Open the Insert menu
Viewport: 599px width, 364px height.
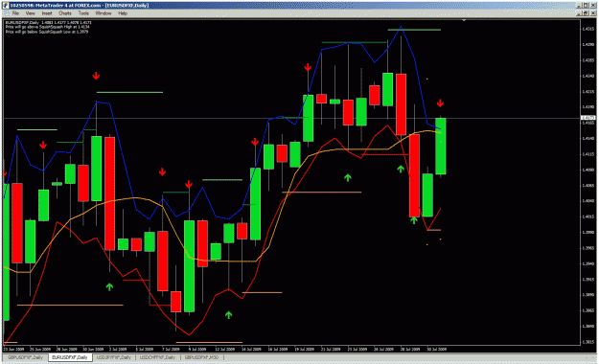[x=47, y=13]
